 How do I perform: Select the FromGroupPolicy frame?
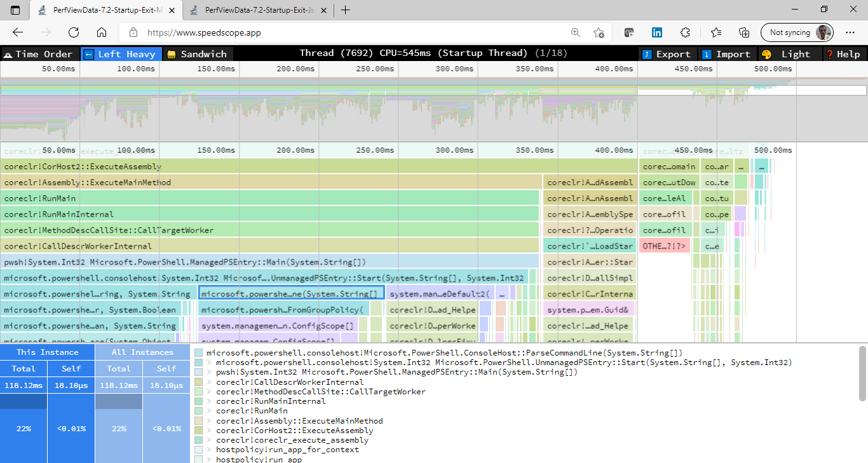(x=283, y=310)
